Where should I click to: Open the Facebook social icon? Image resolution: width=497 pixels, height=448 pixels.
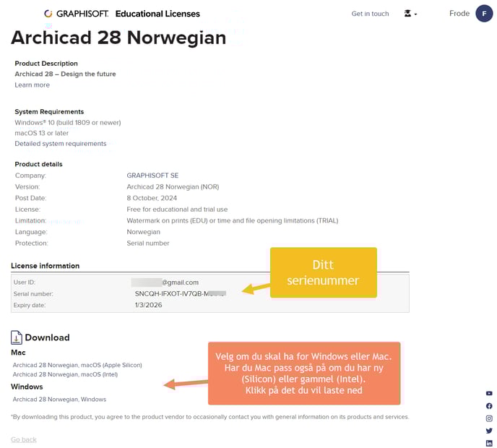click(x=489, y=406)
